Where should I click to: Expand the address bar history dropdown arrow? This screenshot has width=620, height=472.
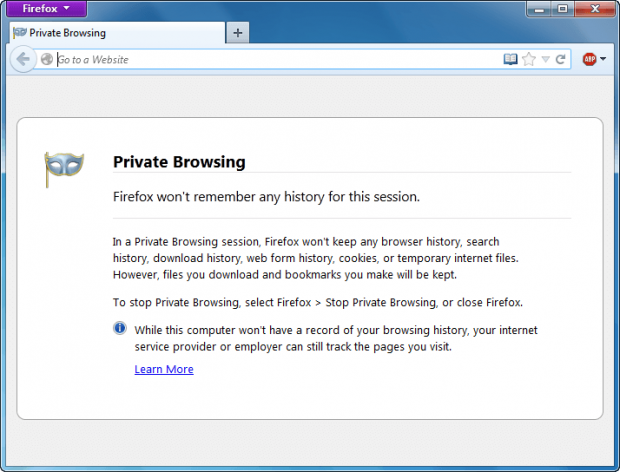point(545,59)
